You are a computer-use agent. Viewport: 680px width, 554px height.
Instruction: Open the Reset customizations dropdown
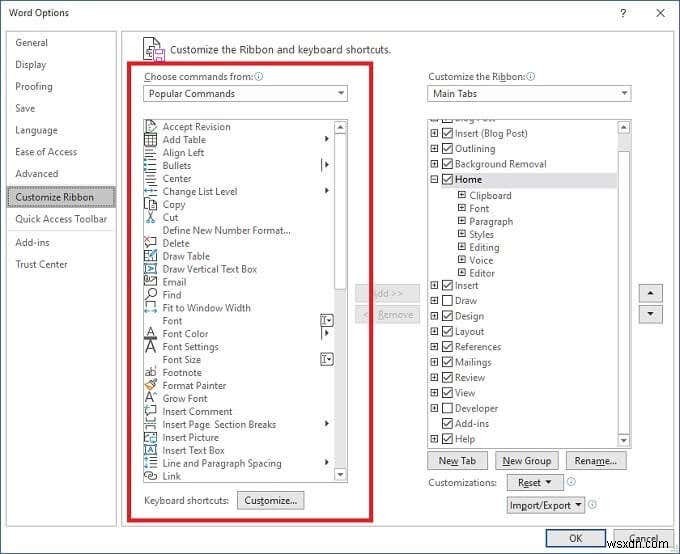[535, 482]
